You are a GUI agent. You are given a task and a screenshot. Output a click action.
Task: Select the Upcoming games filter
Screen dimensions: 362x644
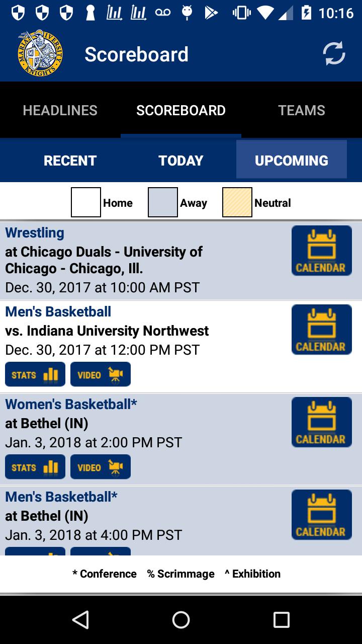coord(292,160)
